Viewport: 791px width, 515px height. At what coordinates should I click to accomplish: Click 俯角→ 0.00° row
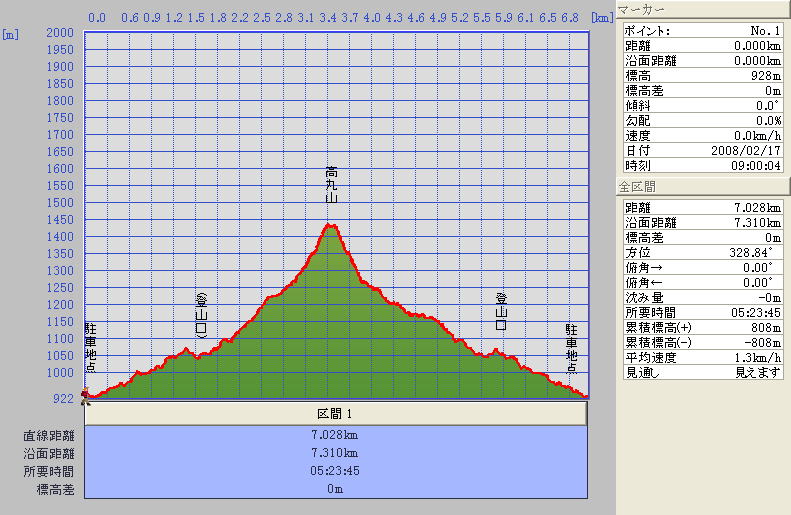pyautogui.click(x=703, y=267)
